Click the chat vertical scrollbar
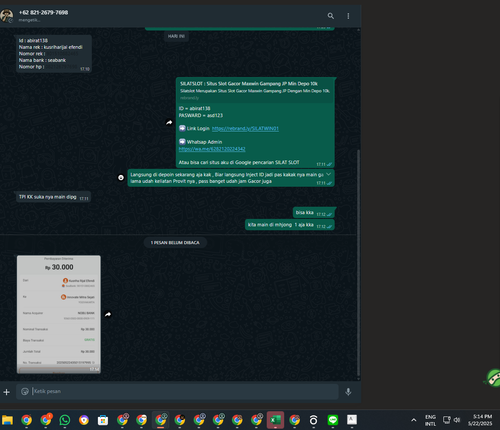Viewport: 500px width, 430px height. point(359,262)
